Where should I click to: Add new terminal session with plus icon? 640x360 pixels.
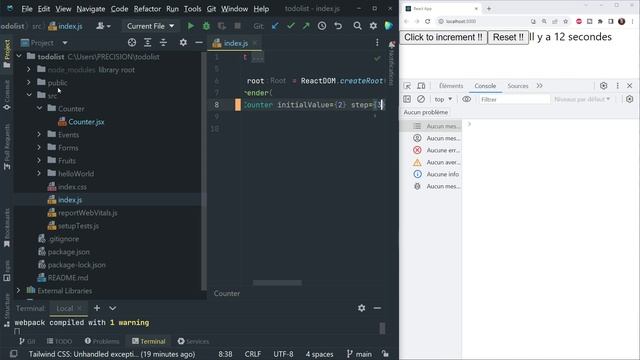click(x=97, y=308)
